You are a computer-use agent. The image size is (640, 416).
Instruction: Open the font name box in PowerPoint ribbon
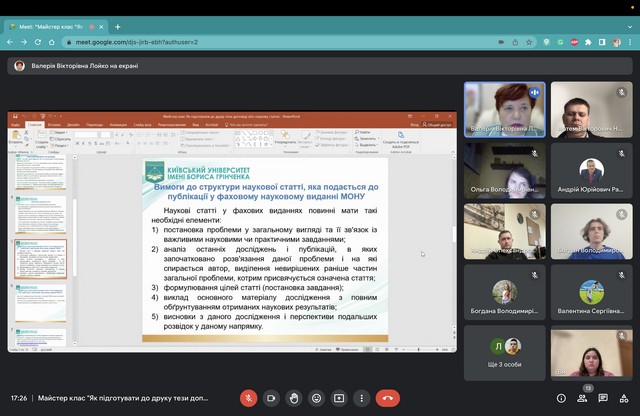87,134
